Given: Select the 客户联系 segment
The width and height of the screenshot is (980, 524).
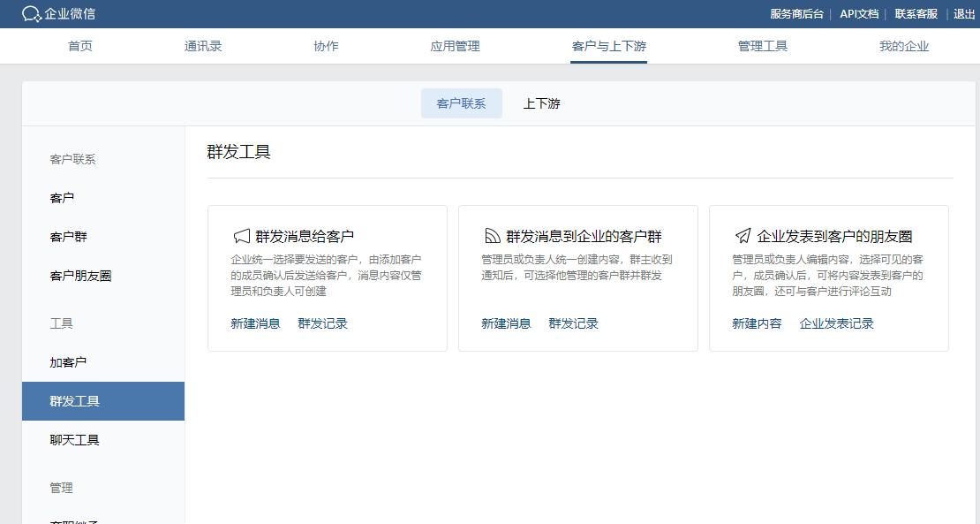Looking at the screenshot, I should tap(461, 103).
